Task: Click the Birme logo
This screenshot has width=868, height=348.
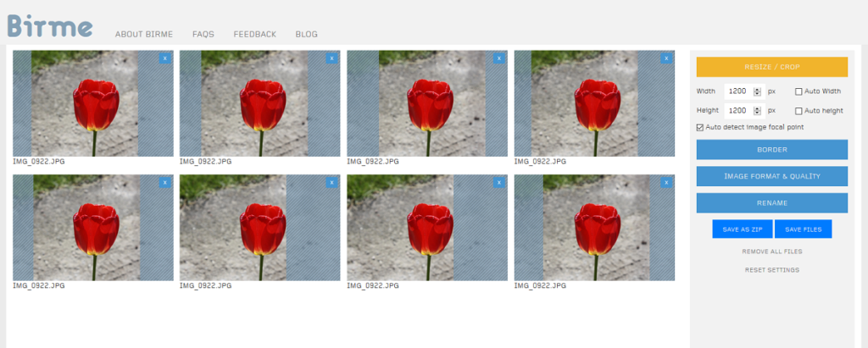Action: click(x=49, y=25)
